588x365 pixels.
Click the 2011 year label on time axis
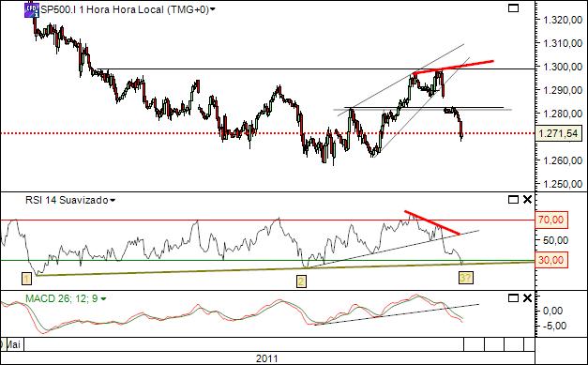(267, 358)
